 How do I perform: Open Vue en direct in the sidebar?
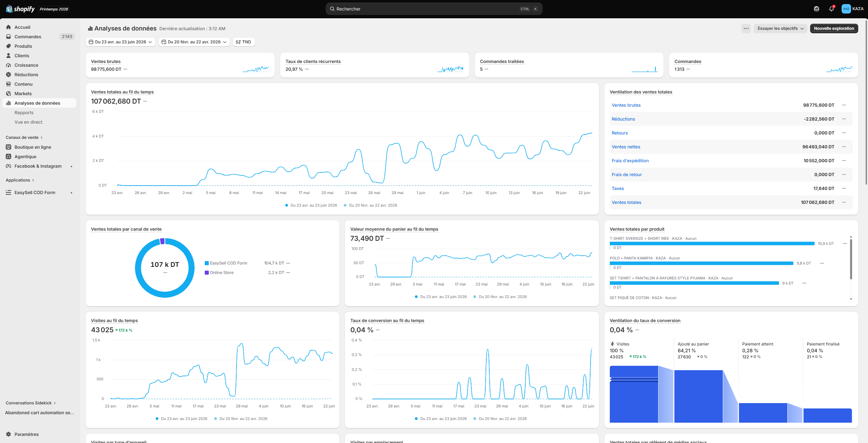point(28,122)
